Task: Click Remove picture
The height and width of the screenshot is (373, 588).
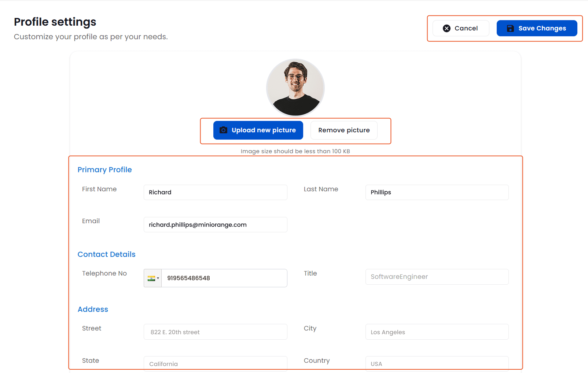Action: click(x=343, y=130)
